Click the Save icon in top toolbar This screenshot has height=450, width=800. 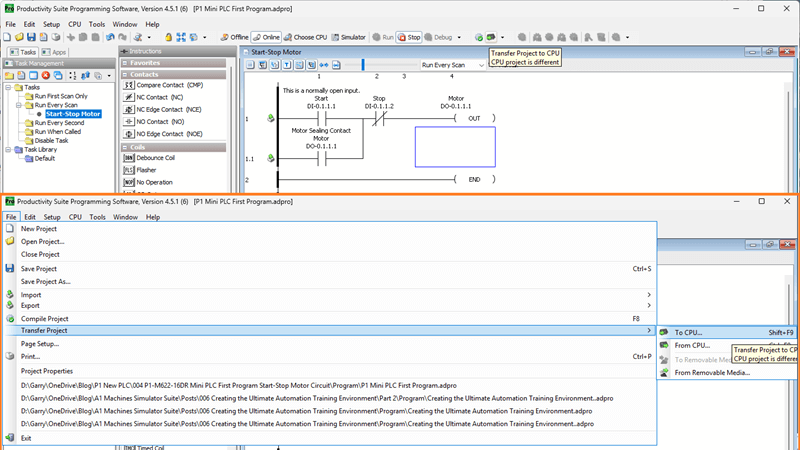[30, 37]
